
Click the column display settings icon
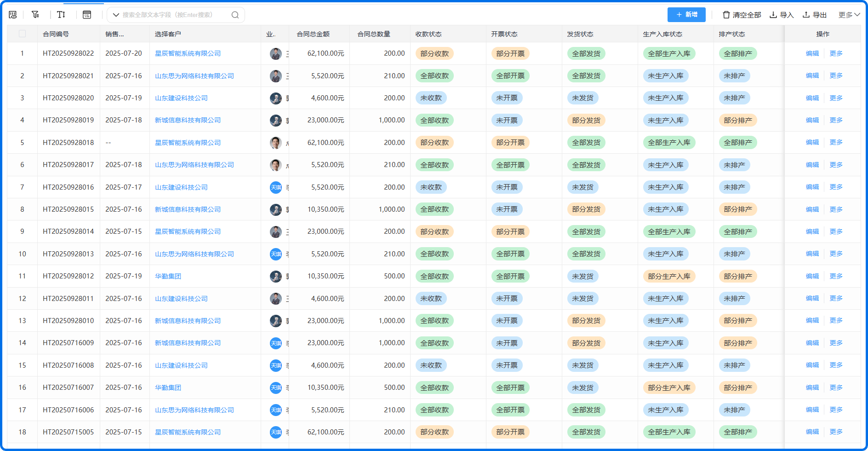(13, 15)
